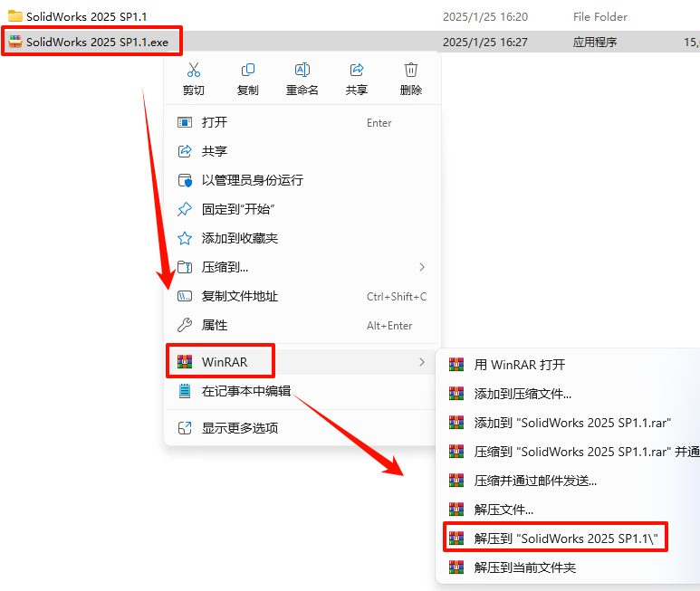Choose 固定到"开始" menu entry
This screenshot has width=700, height=591.
(x=302, y=209)
